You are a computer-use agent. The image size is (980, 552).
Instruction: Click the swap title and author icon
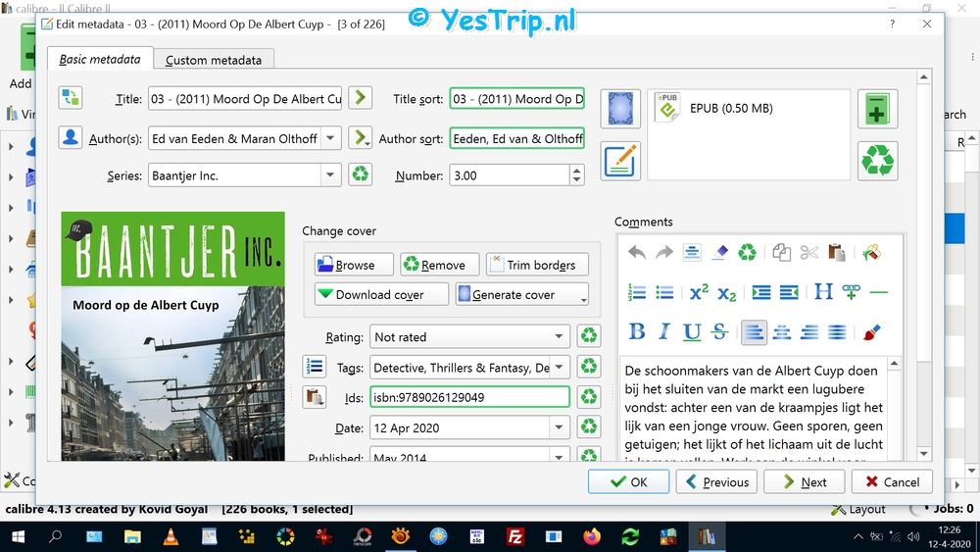(x=71, y=98)
